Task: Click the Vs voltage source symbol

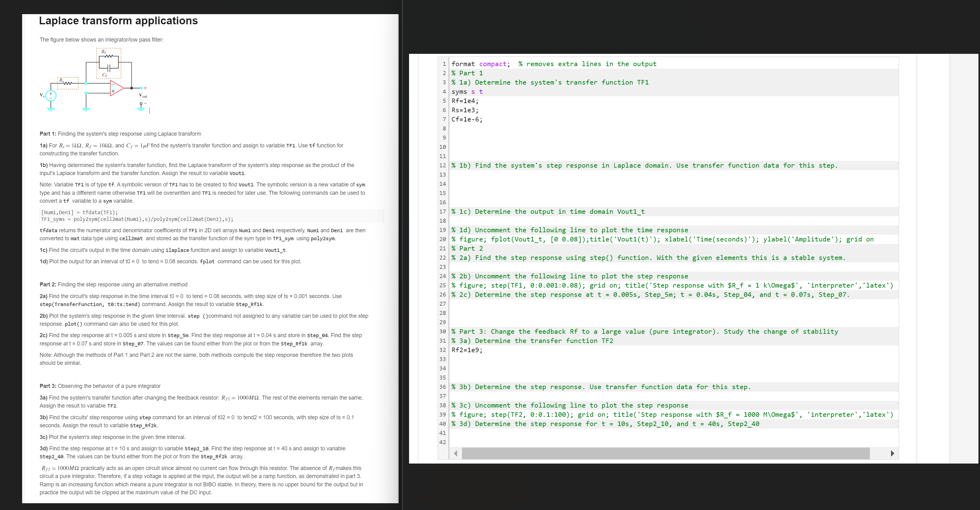Action: click(x=50, y=95)
